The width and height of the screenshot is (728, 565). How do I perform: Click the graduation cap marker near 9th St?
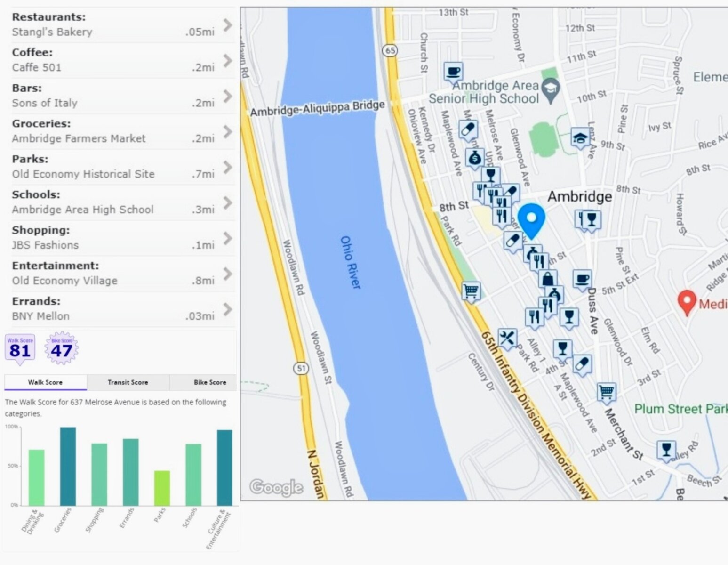[x=580, y=137]
